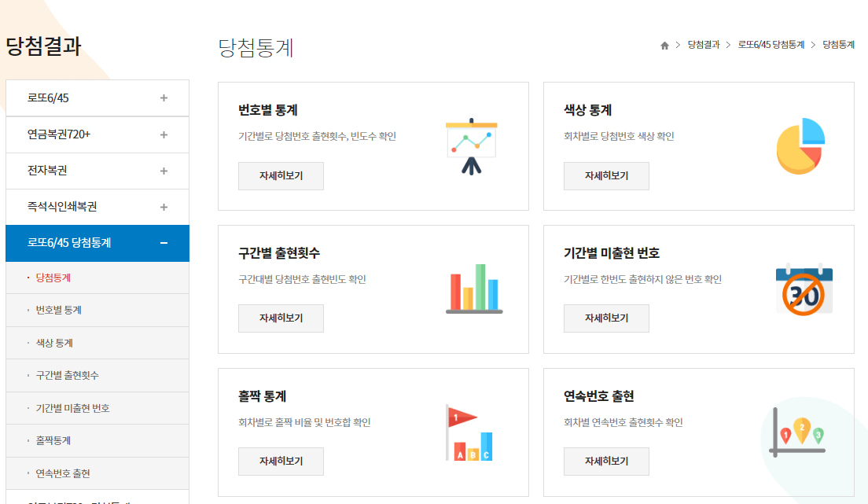Click the line chart presentation board icon

coord(472,147)
